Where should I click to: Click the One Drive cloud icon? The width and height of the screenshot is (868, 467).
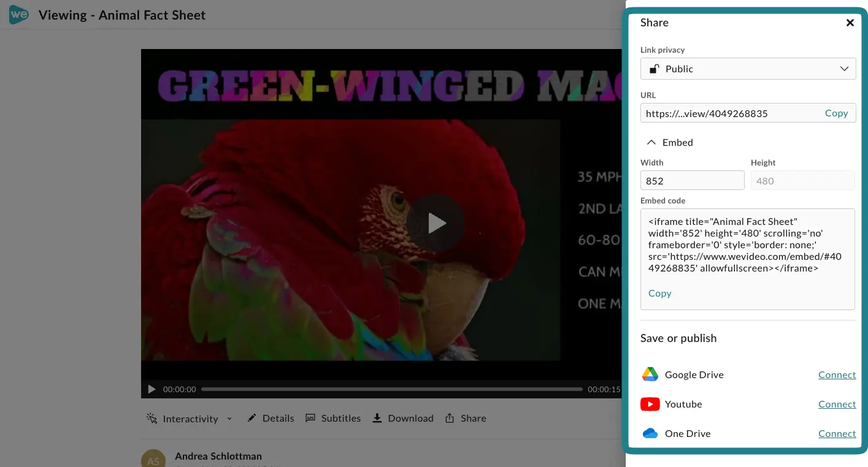pos(650,433)
